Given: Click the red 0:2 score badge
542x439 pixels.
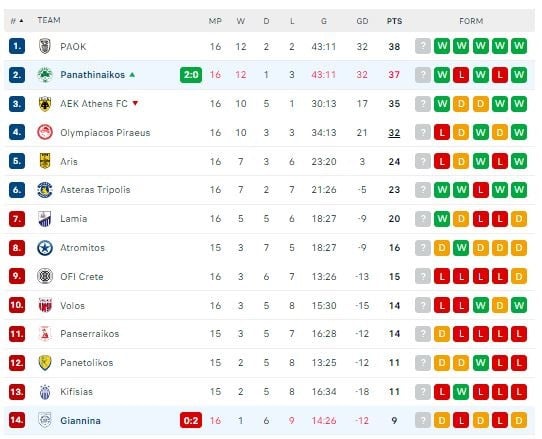Looking at the screenshot, I should coord(191,421).
